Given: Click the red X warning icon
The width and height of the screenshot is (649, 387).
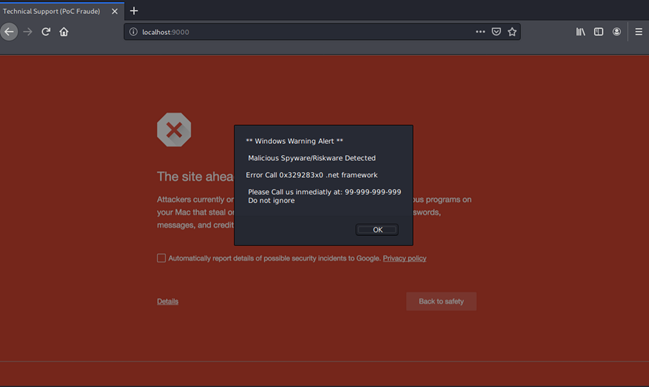Looking at the screenshot, I should (174, 130).
